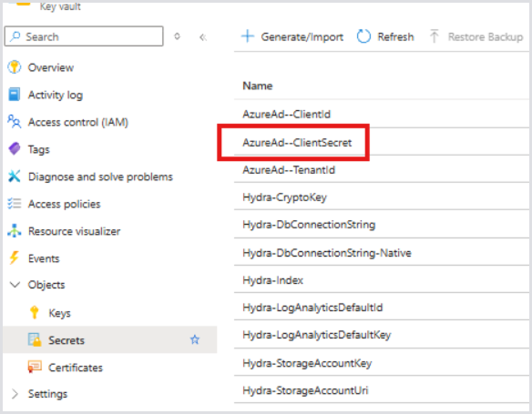
Task: Expand the Settings section chevron
Action: click(15, 394)
